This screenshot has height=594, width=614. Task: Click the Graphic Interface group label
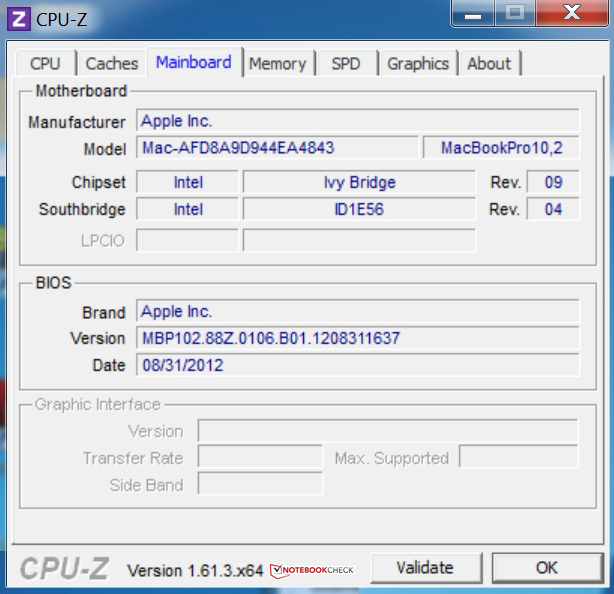click(x=98, y=404)
